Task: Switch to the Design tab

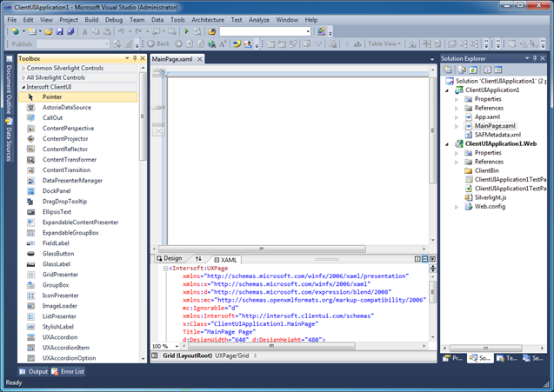Action: pyautogui.click(x=170, y=258)
